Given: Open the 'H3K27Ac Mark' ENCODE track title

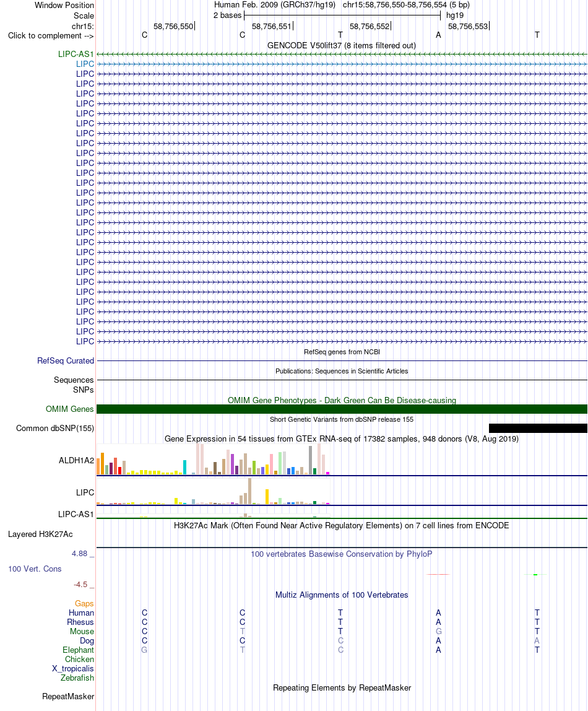Looking at the screenshot, I should coord(342,526).
